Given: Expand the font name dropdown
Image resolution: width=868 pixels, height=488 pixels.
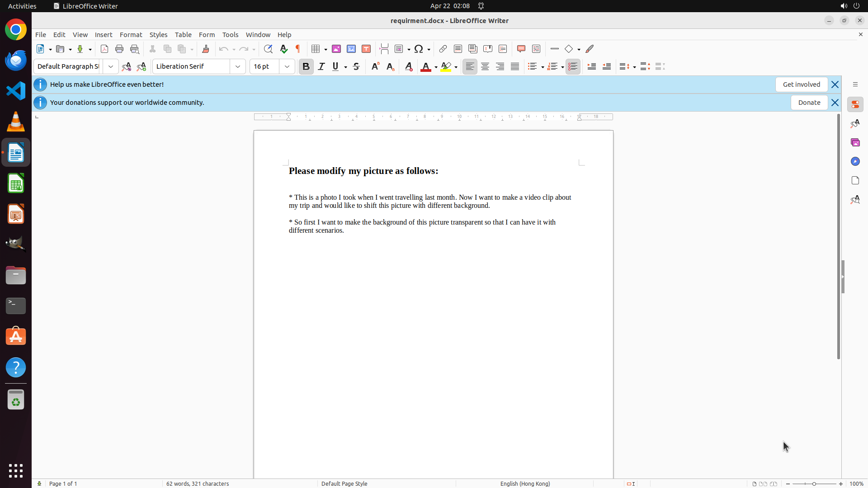Looking at the screenshot, I should [x=238, y=66].
